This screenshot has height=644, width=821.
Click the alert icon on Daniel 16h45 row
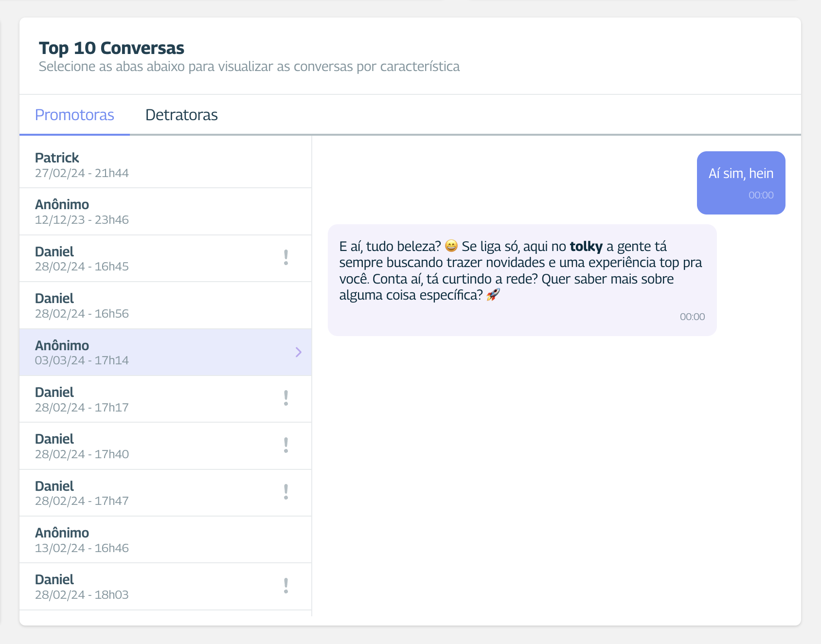coord(286,257)
